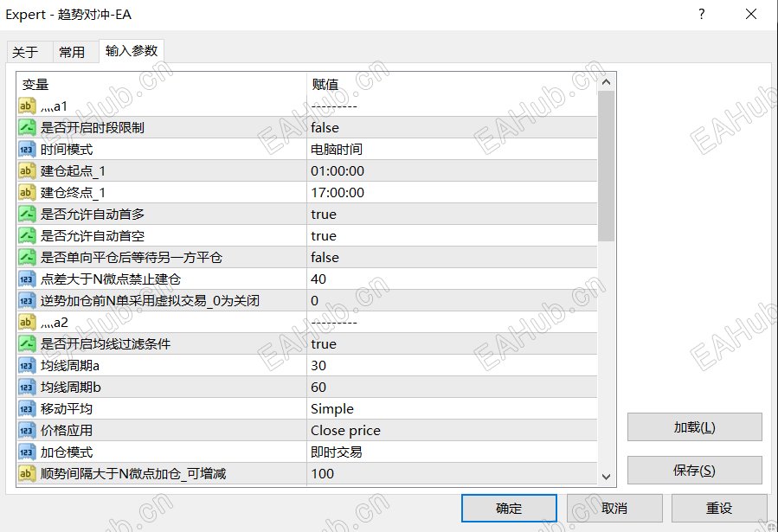Click the string icon beside ,,,,a1
The height and width of the screenshot is (532, 778).
pyautogui.click(x=27, y=106)
